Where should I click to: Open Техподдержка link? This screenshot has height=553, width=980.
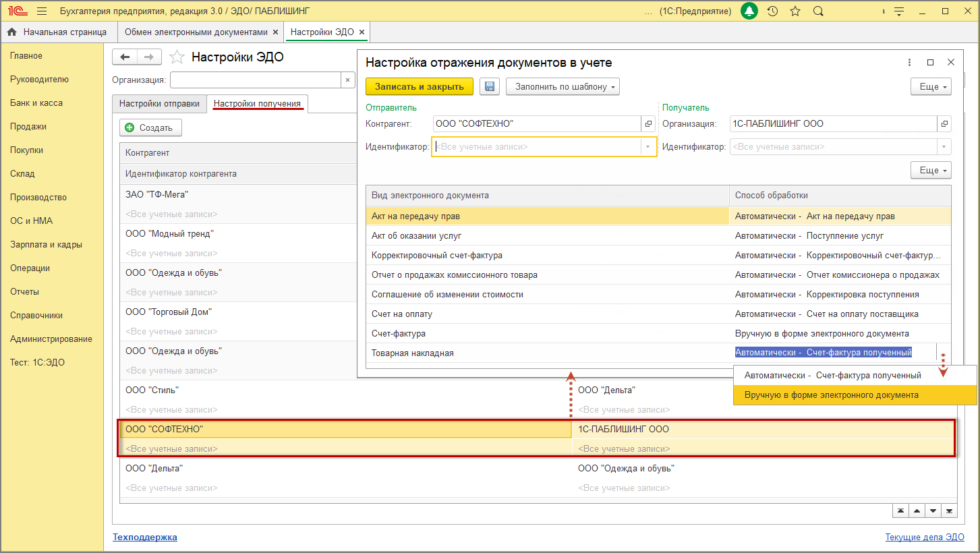pyautogui.click(x=144, y=537)
